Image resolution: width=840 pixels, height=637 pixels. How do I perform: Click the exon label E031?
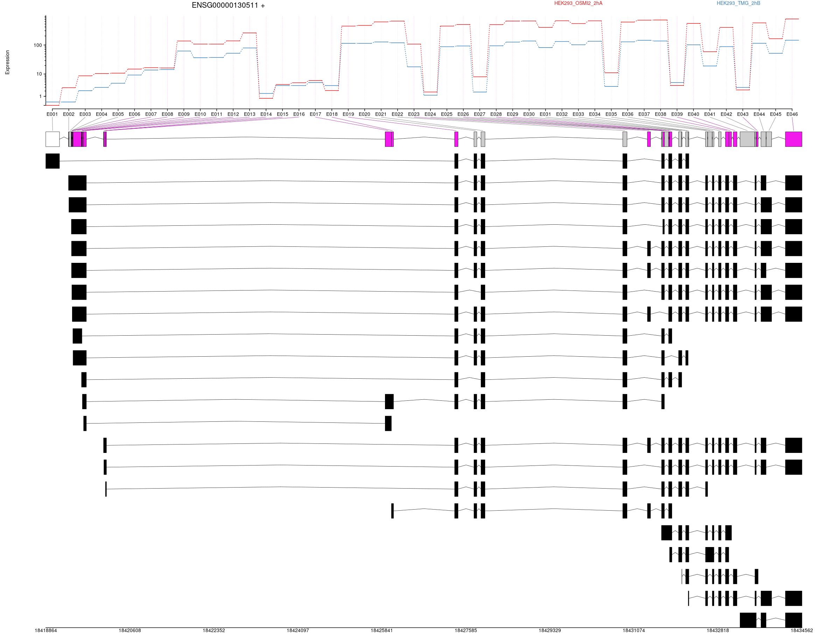point(545,114)
